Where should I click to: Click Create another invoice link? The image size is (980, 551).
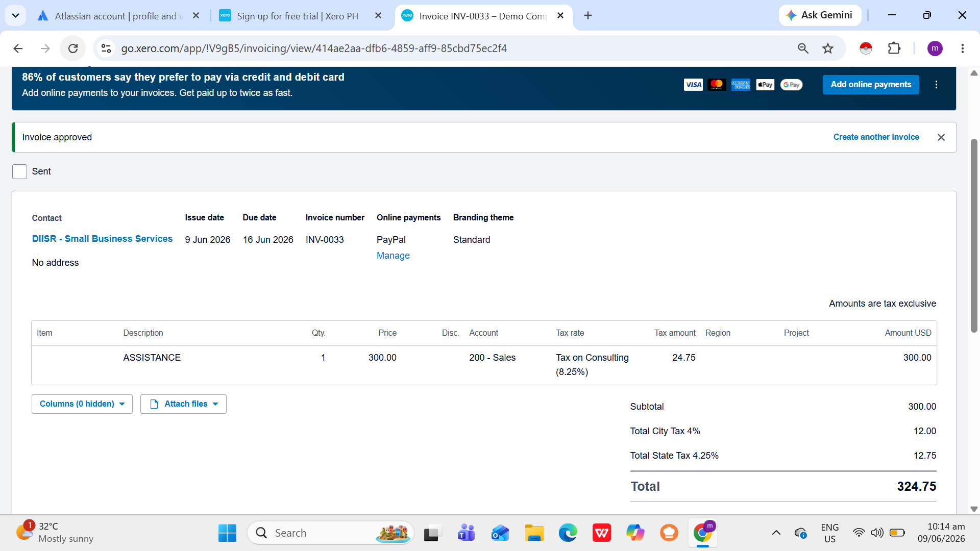pyautogui.click(x=876, y=137)
